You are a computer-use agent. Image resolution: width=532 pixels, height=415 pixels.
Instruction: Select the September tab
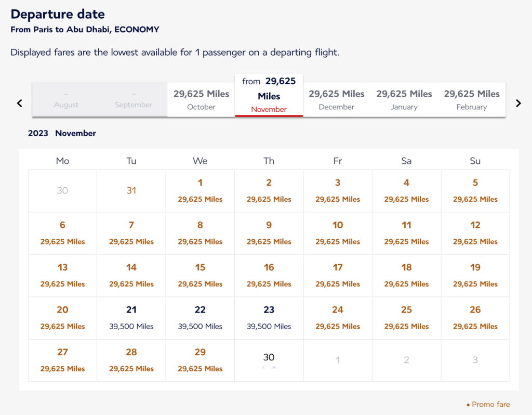[x=134, y=99]
